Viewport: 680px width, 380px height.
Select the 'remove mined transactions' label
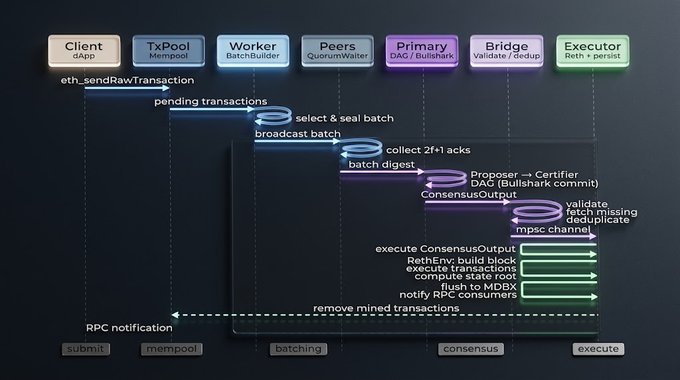pos(386,308)
